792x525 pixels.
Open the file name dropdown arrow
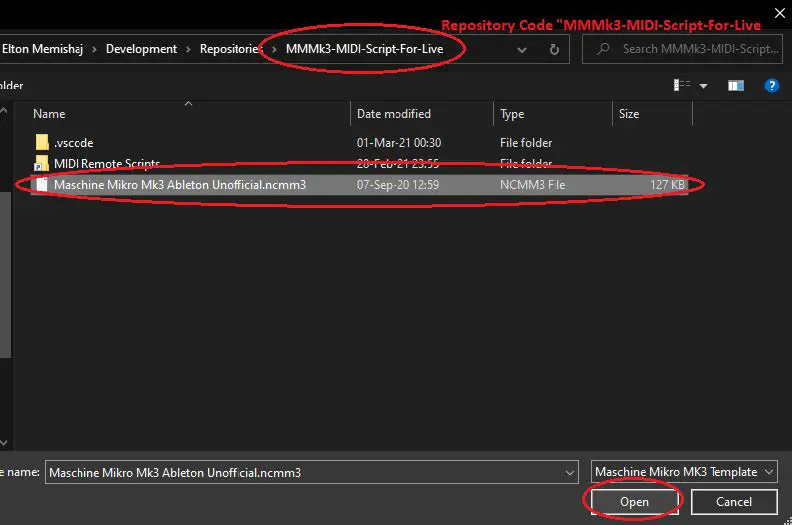point(570,473)
